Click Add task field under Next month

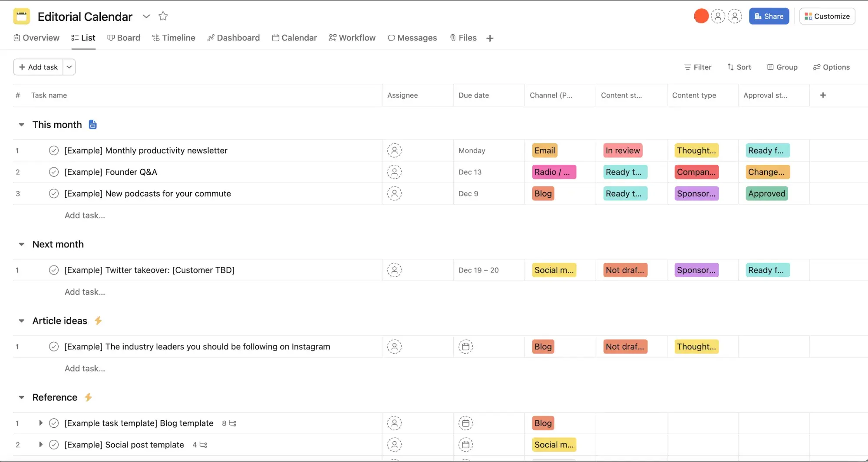click(85, 292)
